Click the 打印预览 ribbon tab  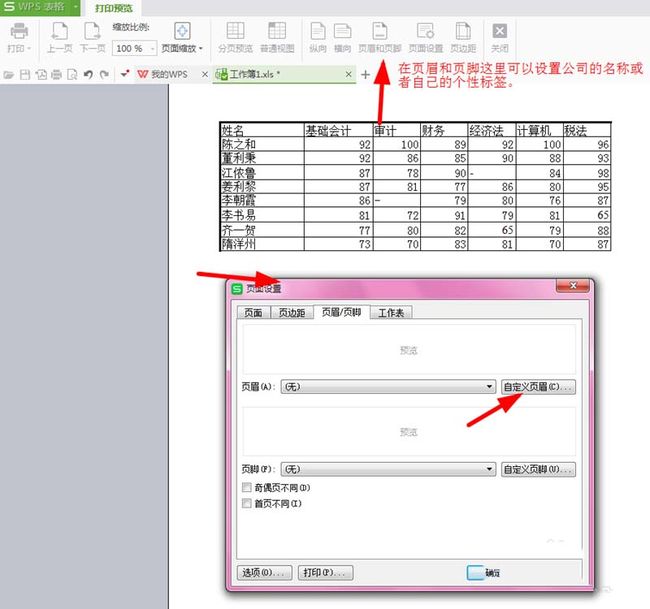tap(114, 8)
